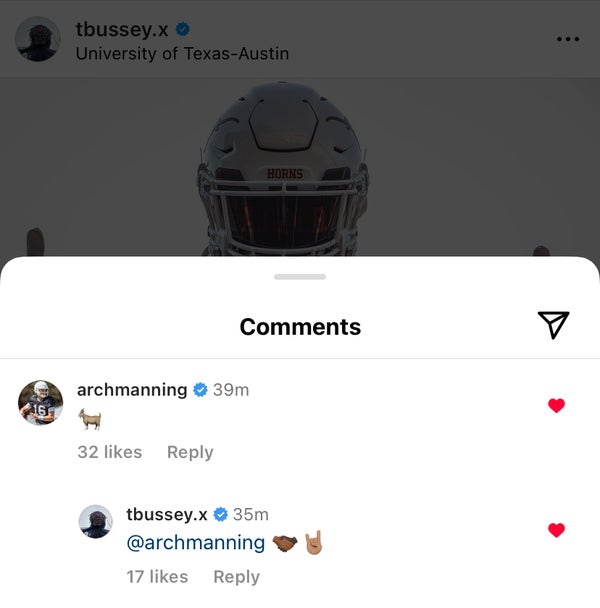The width and height of the screenshot is (600, 608).
Task: View the 32 likes on archmanning's comment
Action: tap(109, 452)
